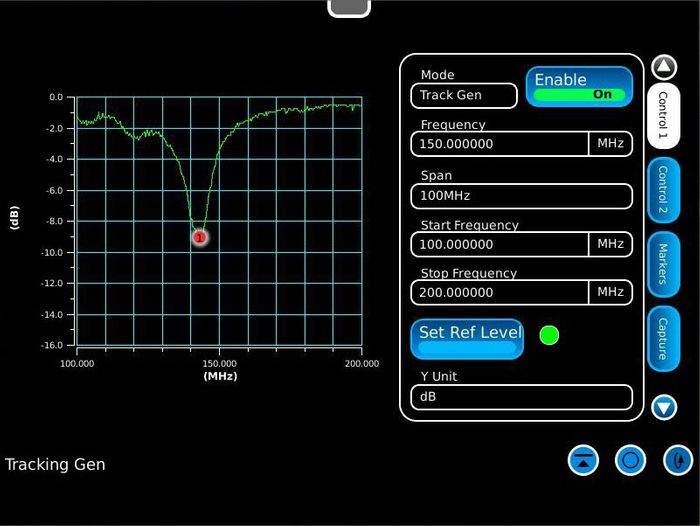Image resolution: width=700 pixels, height=526 pixels.
Task: Click the collapse-to-top arrow icon
Action: tap(583, 460)
